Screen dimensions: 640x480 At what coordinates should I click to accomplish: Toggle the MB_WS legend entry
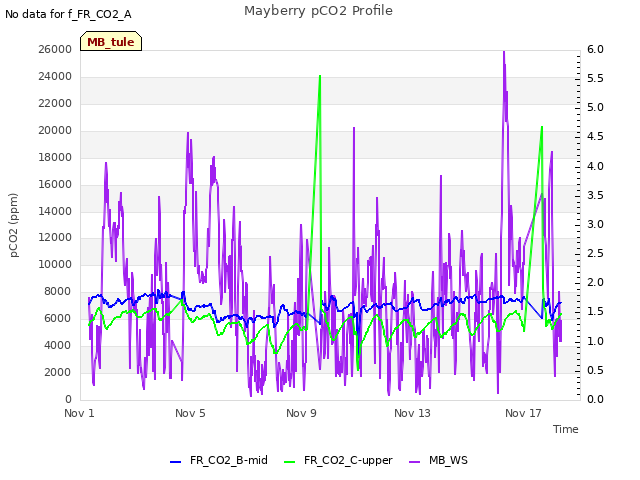coord(438,460)
